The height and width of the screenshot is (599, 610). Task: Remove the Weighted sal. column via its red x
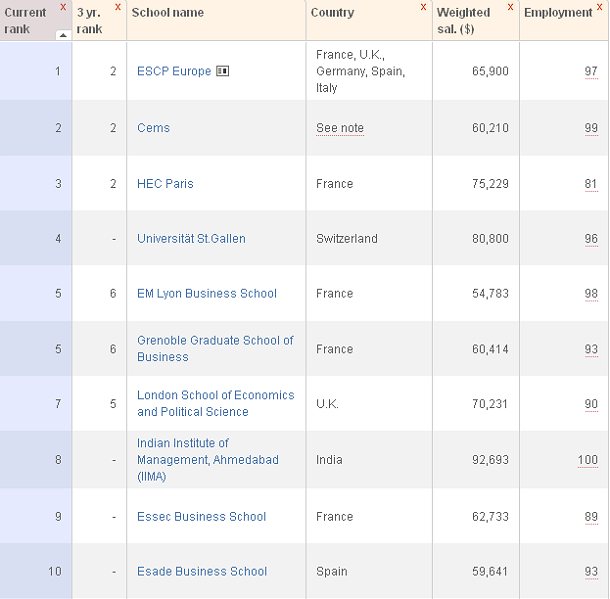tap(510, 7)
